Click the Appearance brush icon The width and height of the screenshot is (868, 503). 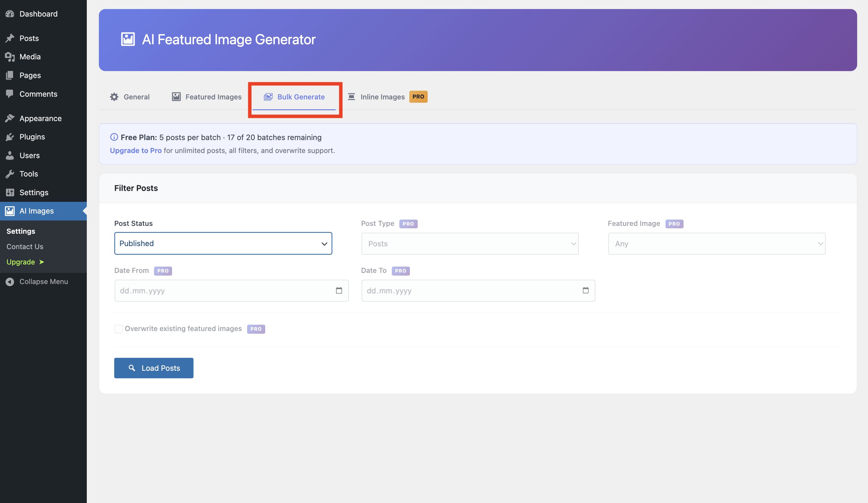(10, 118)
